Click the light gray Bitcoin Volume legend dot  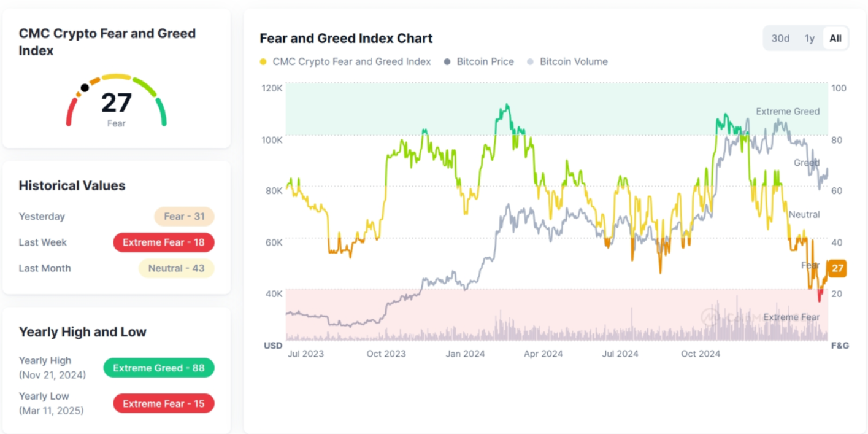coord(531,61)
